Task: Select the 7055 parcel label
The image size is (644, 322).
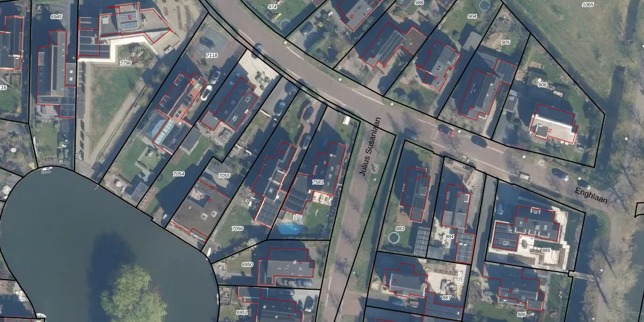Action: tap(224, 175)
